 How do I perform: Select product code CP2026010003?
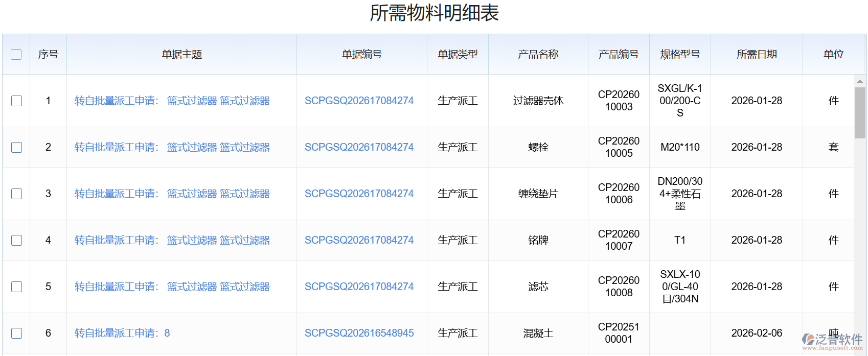tap(619, 101)
